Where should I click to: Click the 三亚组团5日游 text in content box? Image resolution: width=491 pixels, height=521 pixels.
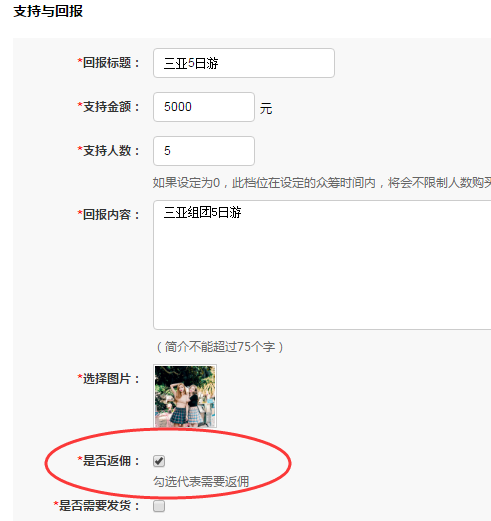[x=202, y=212]
